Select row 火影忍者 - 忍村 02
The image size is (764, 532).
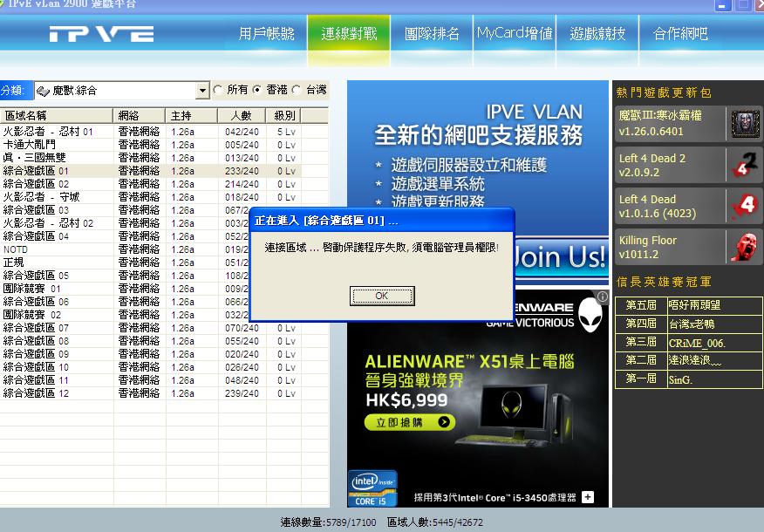click(124, 223)
